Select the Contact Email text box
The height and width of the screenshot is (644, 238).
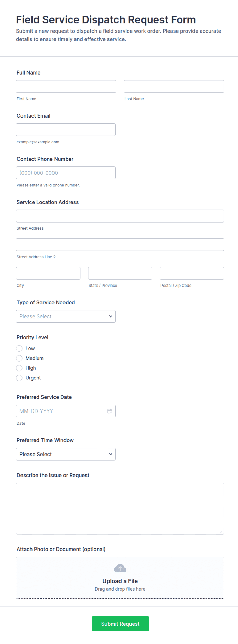tap(66, 130)
